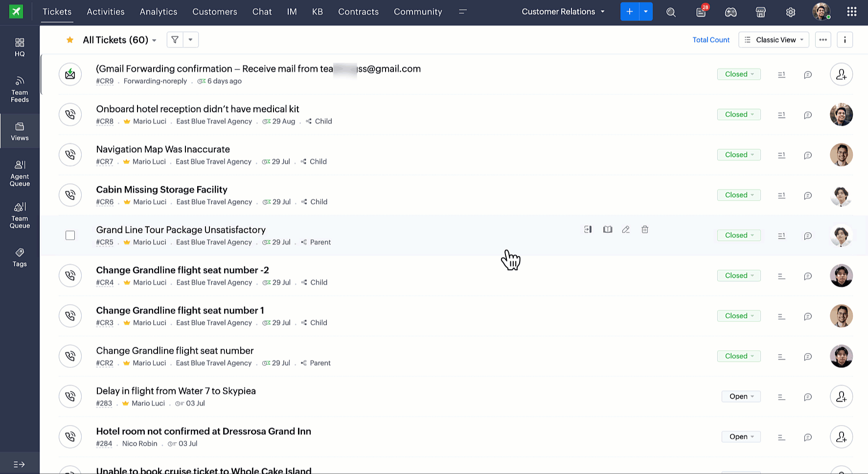The width and height of the screenshot is (868, 474).
Task: Check the checkbox on the Grand Line ticket
Action: coord(70,235)
